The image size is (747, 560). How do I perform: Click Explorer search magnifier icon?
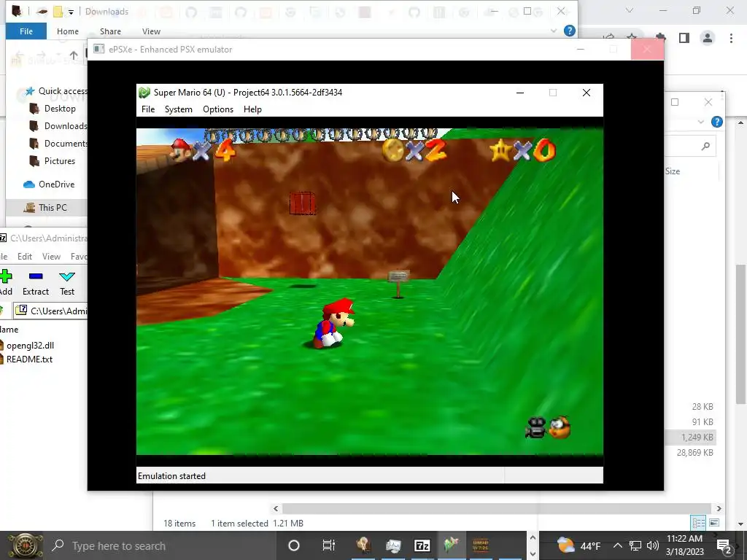(705, 146)
